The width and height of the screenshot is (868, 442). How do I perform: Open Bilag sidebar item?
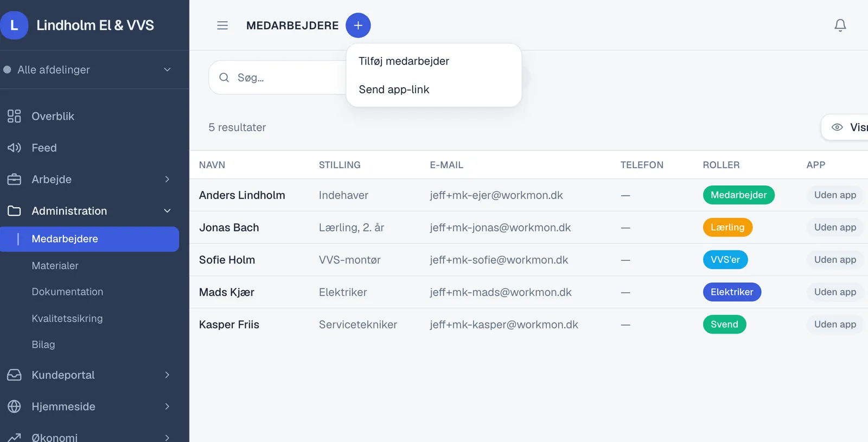pyautogui.click(x=43, y=344)
